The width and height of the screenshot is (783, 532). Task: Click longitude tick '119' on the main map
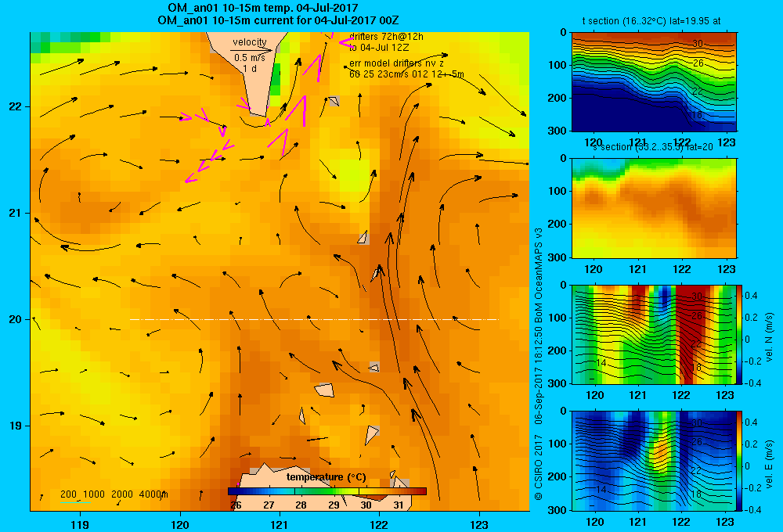(x=80, y=524)
